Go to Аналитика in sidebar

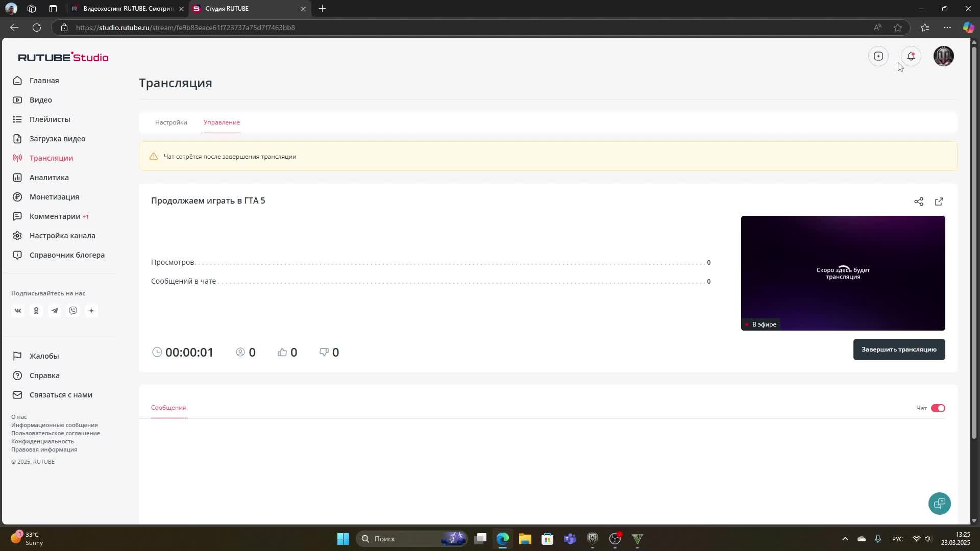click(x=49, y=178)
